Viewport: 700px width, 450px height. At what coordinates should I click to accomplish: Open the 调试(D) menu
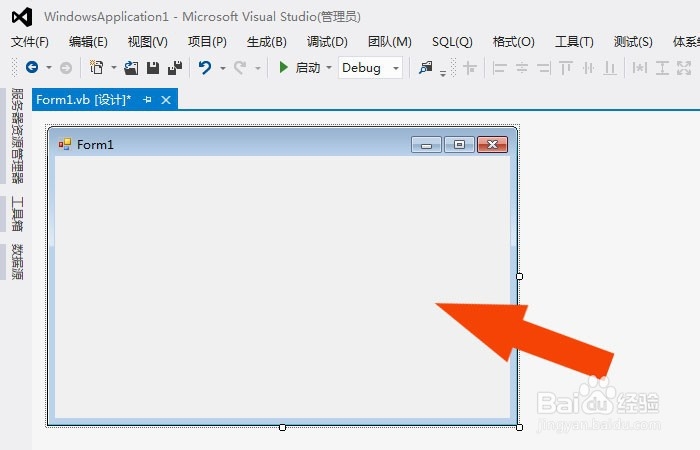coord(327,42)
